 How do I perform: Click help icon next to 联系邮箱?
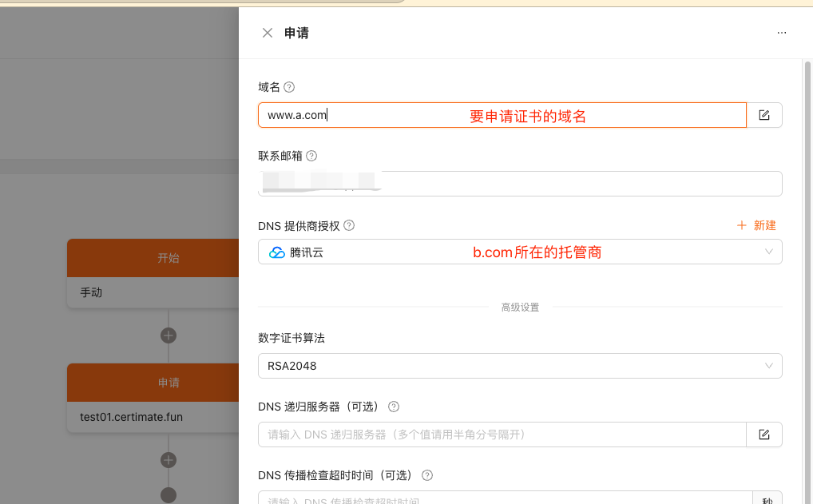pos(311,156)
